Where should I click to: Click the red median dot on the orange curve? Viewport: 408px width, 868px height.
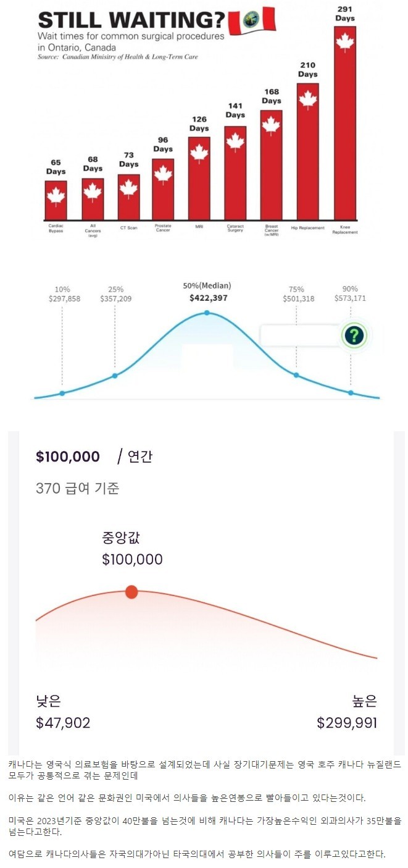(x=131, y=592)
